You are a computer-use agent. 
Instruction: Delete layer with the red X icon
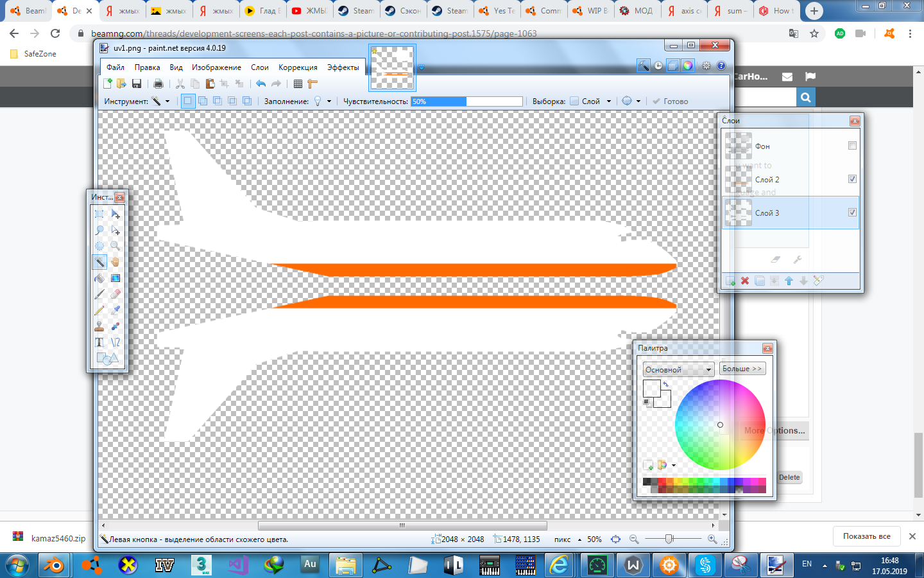pos(745,281)
